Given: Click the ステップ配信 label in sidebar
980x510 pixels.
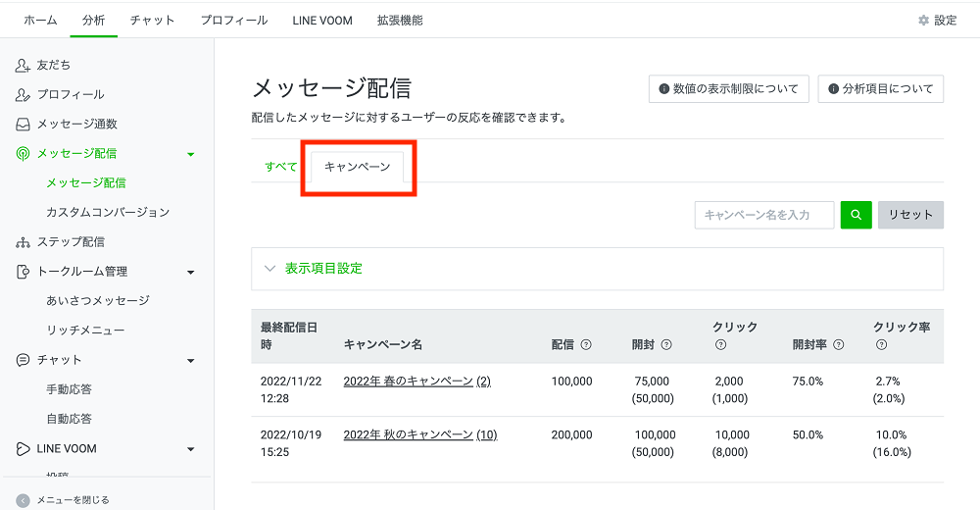Looking at the screenshot, I should tap(71, 242).
